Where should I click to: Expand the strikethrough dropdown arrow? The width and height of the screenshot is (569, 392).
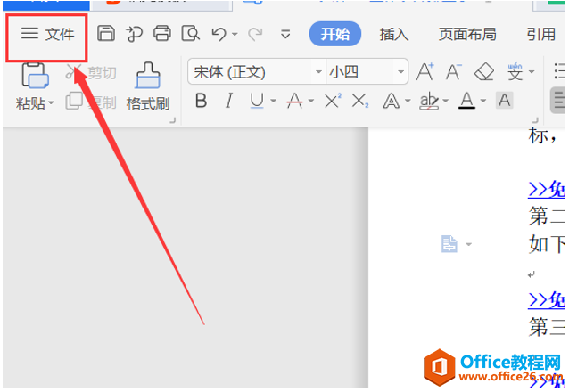(311, 101)
